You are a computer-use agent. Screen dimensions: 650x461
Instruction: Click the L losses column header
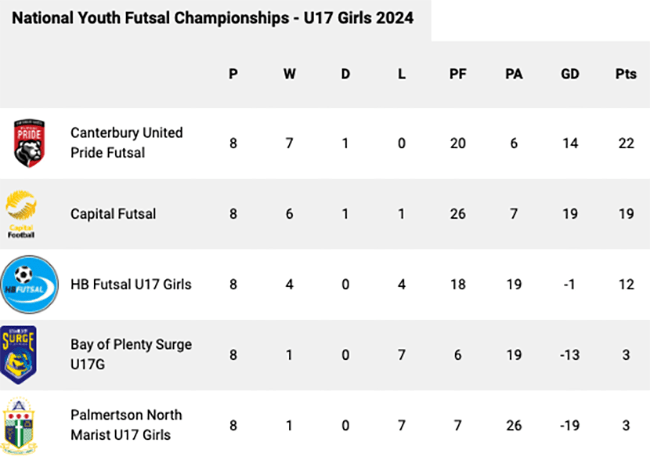[x=401, y=74]
